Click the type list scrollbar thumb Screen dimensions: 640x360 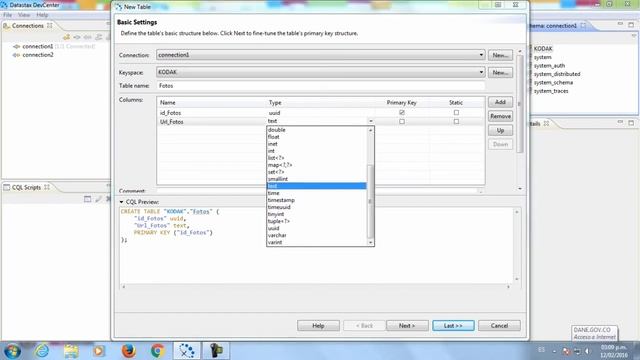[371, 201]
